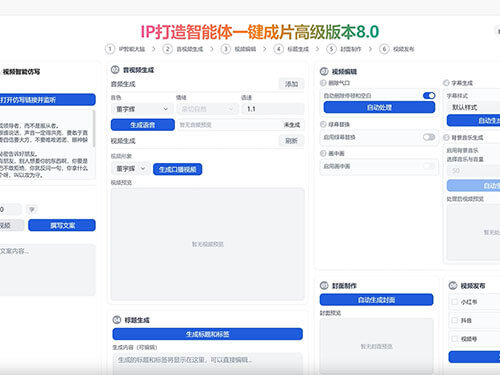This screenshot has width=500, height=375.
Task: Go to step 4 标题生成
Action: (x=292, y=49)
